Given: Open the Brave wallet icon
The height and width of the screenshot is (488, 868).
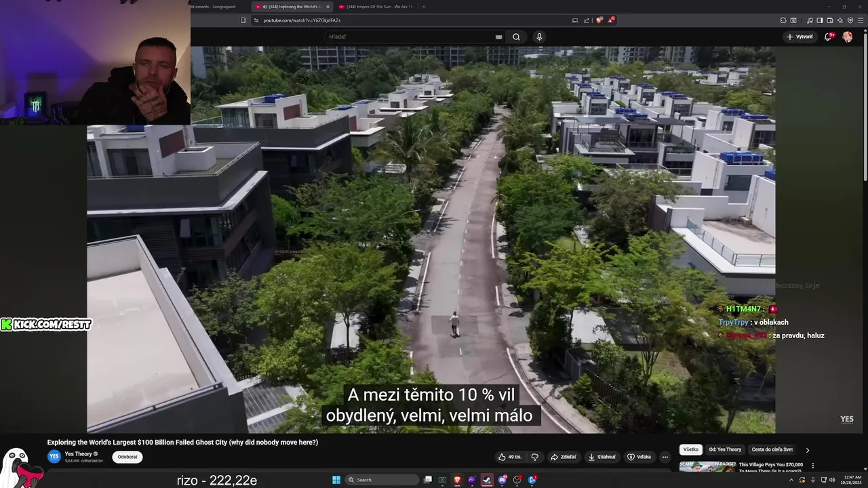Looking at the screenshot, I should coord(829,20).
